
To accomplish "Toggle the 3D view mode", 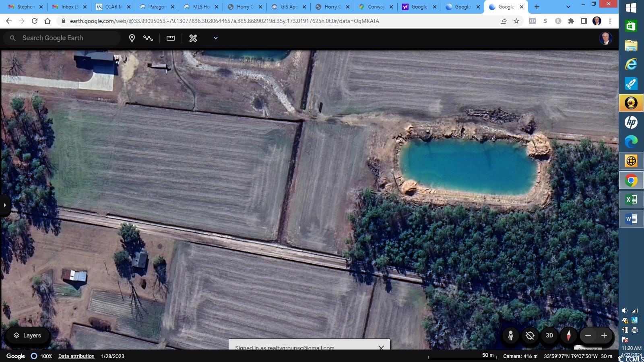I will [549, 335].
